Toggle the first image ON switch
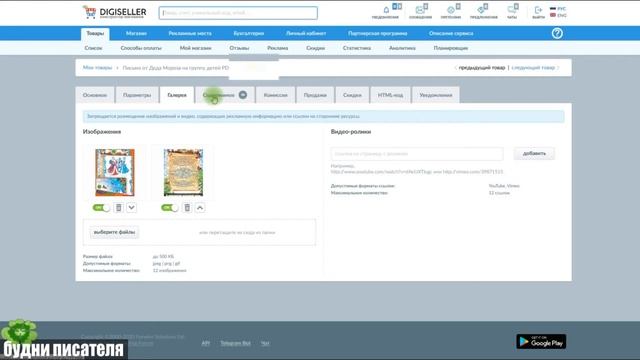This screenshot has height=360, width=640. coord(101,208)
